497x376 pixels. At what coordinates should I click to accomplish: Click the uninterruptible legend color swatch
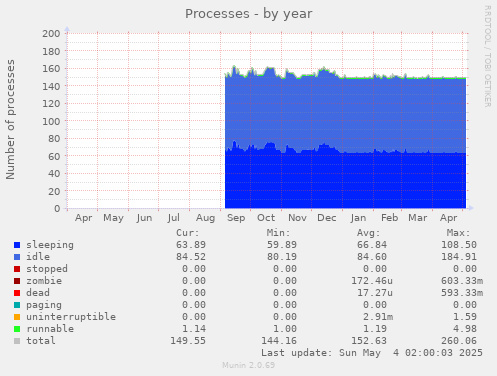click(x=17, y=317)
